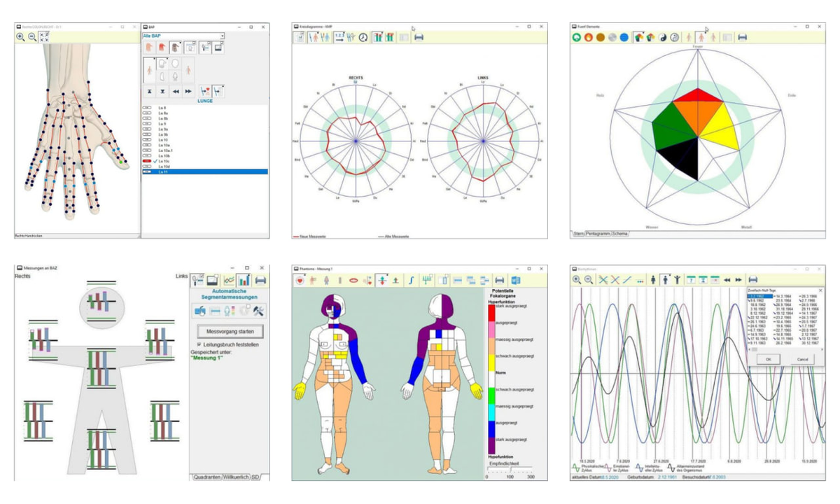Zoom in on the hand image
Viewport: 840px width, 504px height.
click(x=20, y=37)
